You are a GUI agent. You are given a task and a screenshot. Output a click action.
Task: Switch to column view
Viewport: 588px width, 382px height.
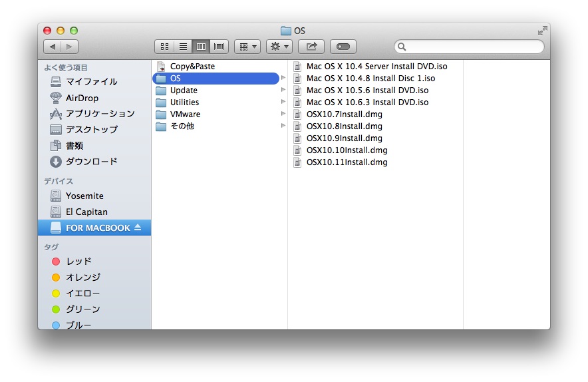(x=201, y=47)
